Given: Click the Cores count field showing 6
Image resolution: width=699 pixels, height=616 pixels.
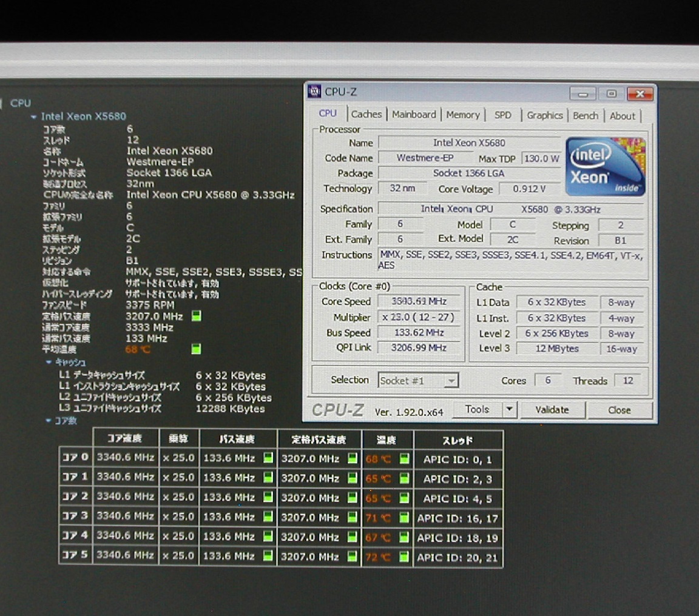Looking at the screenshot, I should 547,380.
